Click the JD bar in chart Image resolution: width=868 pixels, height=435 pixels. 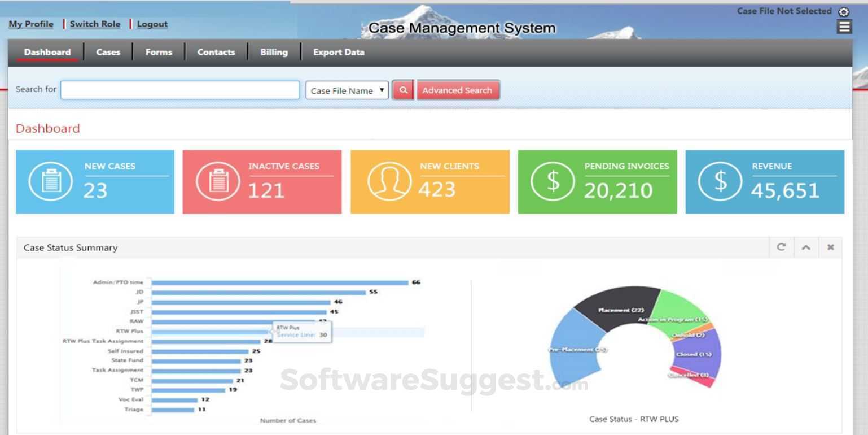[258, 292]
